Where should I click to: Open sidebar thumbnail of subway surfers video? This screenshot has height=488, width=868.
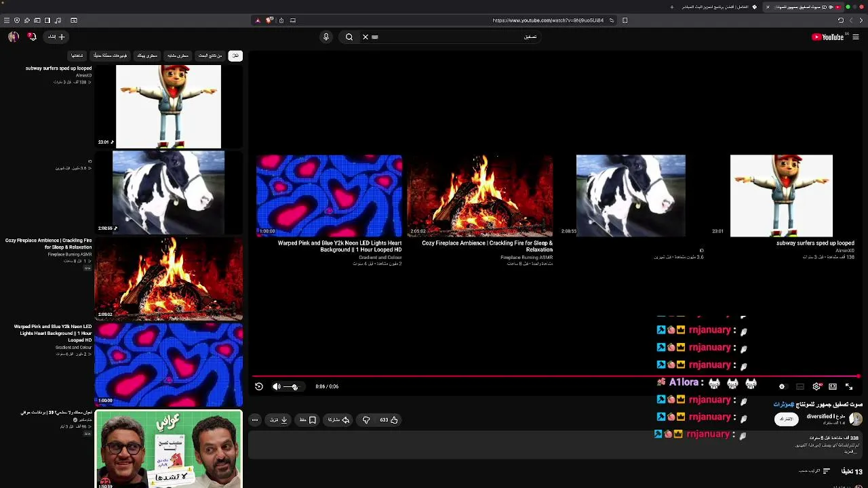click(168, 106)
